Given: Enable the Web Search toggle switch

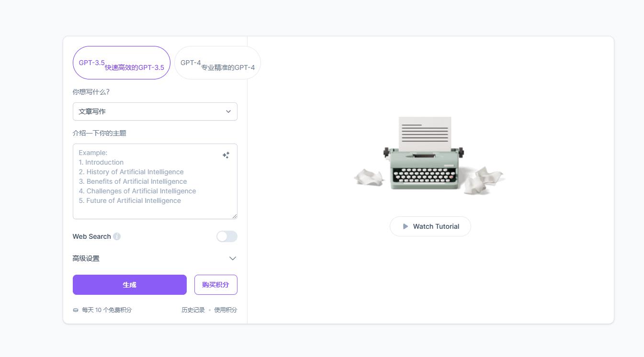Looking at the screenshot, I should click(x=226, y=236).
